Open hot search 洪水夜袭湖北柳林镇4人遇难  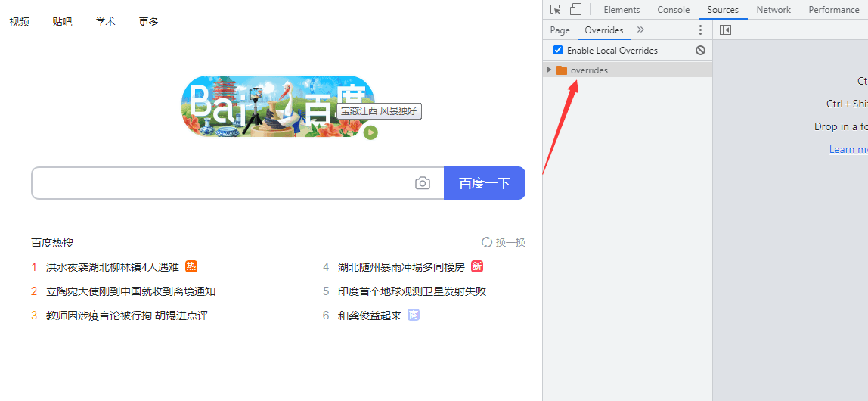113,267
